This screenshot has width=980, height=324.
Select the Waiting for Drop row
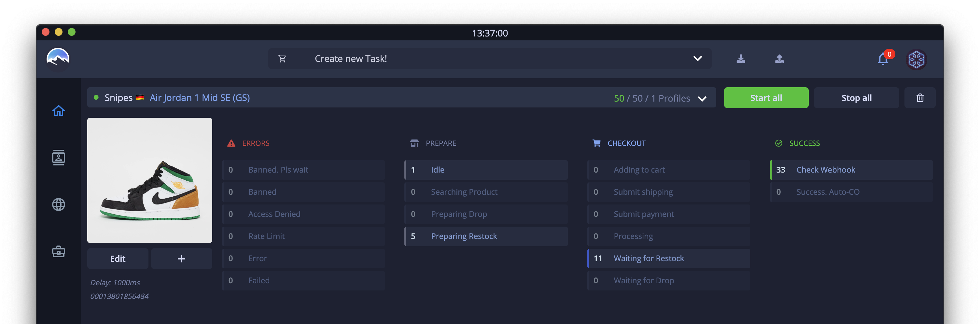pos(668,281)
